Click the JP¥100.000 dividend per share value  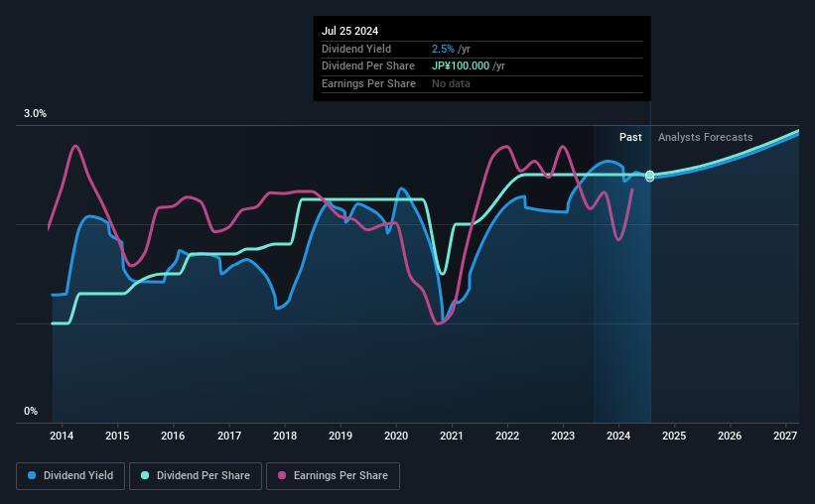(x=461, y=66)
